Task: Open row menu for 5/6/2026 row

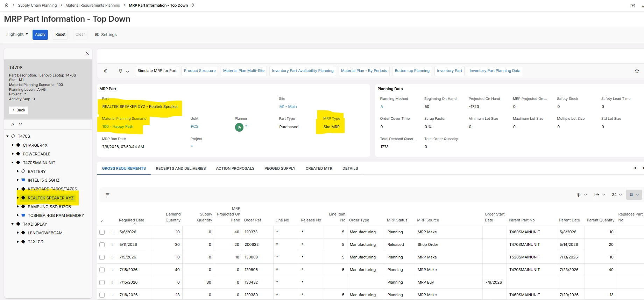Action: 112,232
